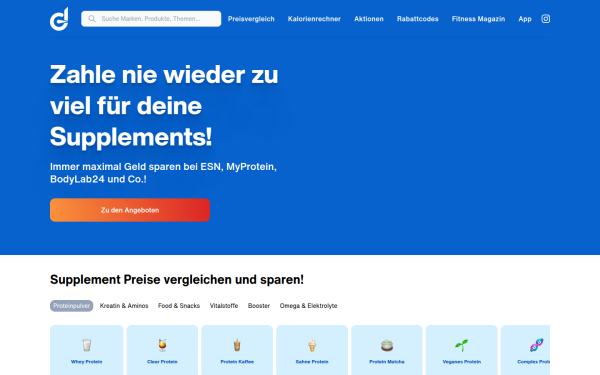The width and height of the screenshot is (600, 375).
Task: Open the App page link
Action: [525, 19]
